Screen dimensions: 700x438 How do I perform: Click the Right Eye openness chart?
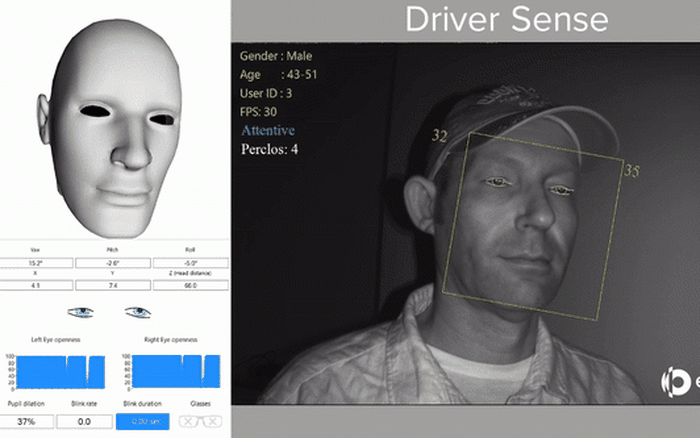(x=175, y=371)
